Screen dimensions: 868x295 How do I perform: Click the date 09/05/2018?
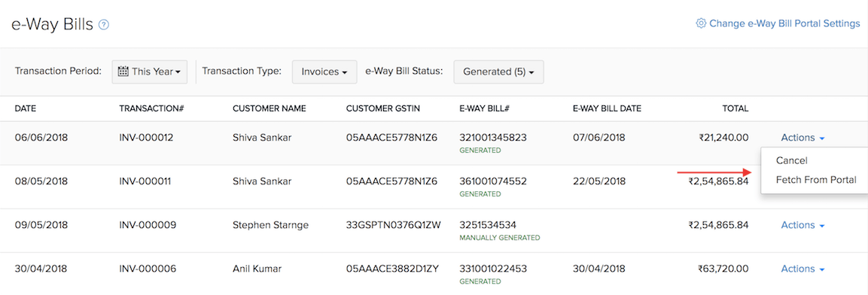tap(41, 225)
